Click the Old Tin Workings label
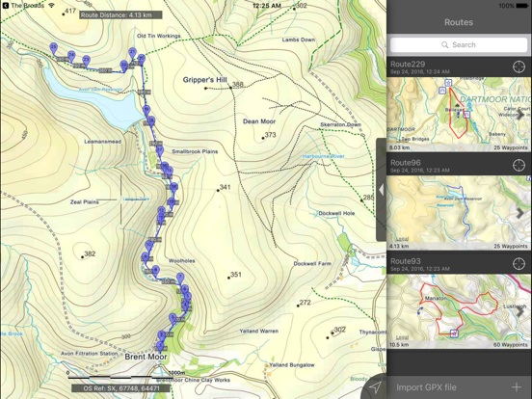Viewport: 532px width, 399px height. click(159, 36)
